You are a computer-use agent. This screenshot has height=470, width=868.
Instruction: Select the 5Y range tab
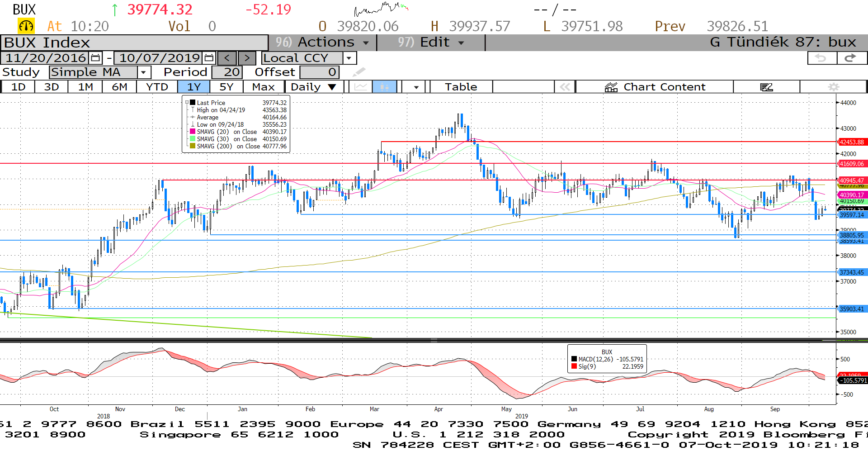point(226,87)
